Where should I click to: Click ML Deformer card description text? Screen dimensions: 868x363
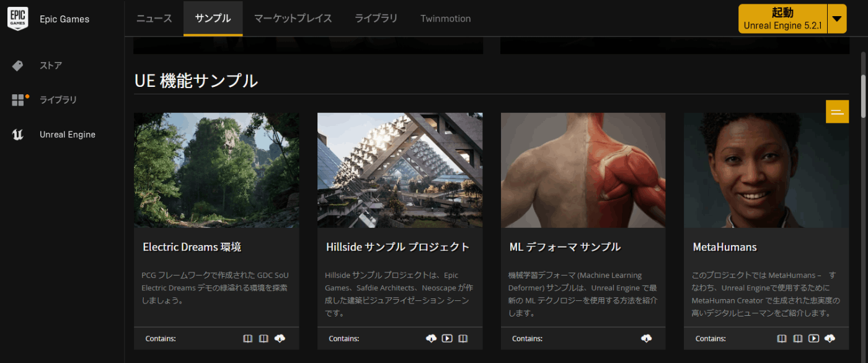(582, 294)
